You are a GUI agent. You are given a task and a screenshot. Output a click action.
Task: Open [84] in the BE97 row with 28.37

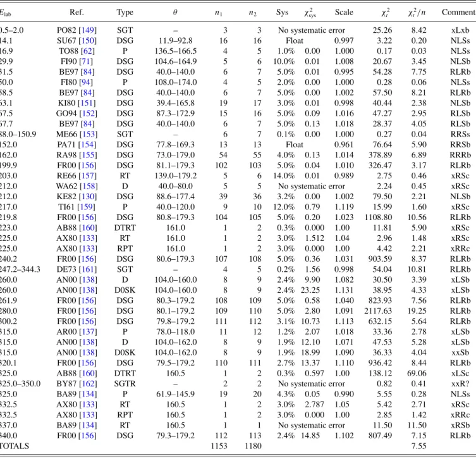87,124
